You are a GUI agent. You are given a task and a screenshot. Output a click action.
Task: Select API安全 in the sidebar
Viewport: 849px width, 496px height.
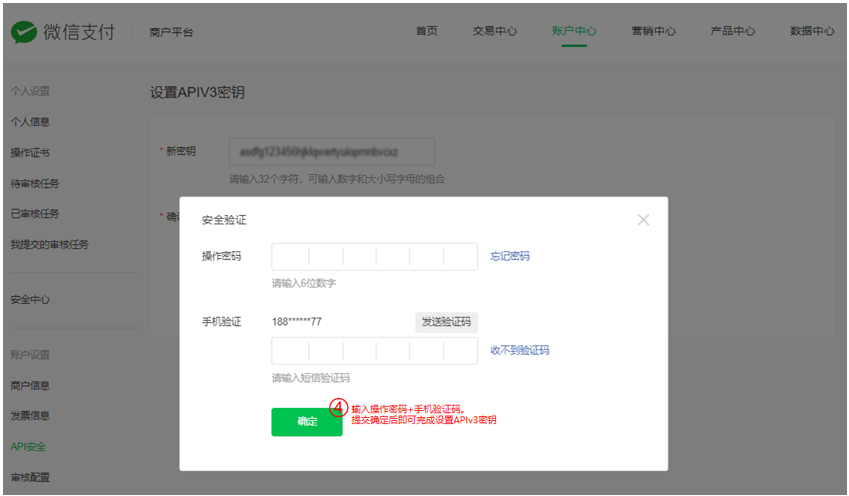[x=28, y=446]
